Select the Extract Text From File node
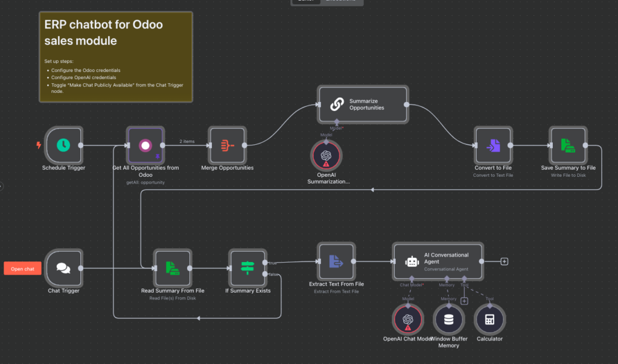The width and height of the screenshot is (618, 364). pyautogui.click(x=336, y=261)
